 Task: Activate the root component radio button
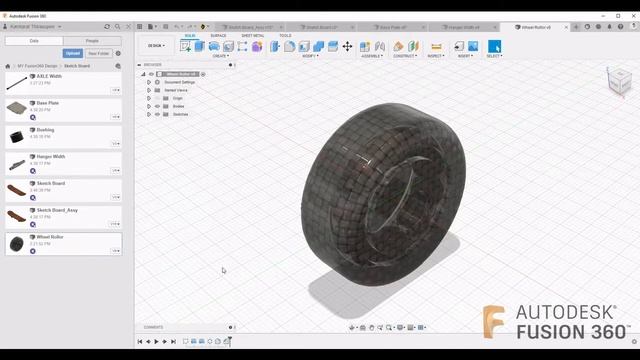click(x=203, y=74)
